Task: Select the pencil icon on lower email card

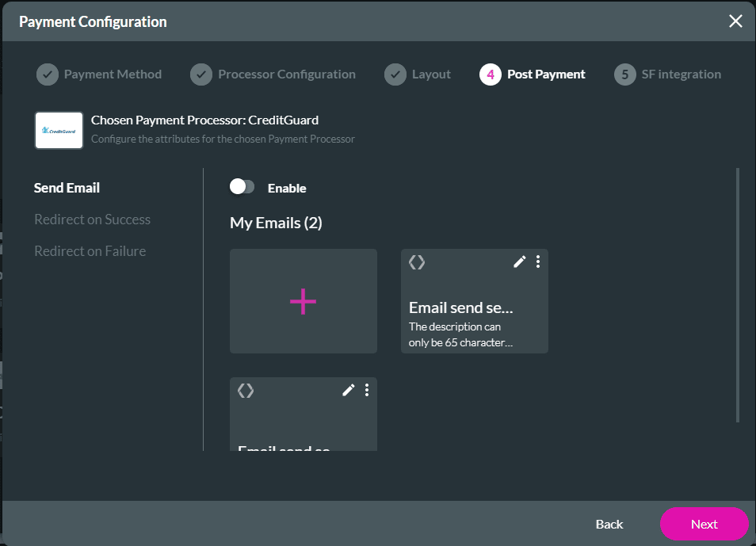Action: pyautogui.click(x=348, y=390)
